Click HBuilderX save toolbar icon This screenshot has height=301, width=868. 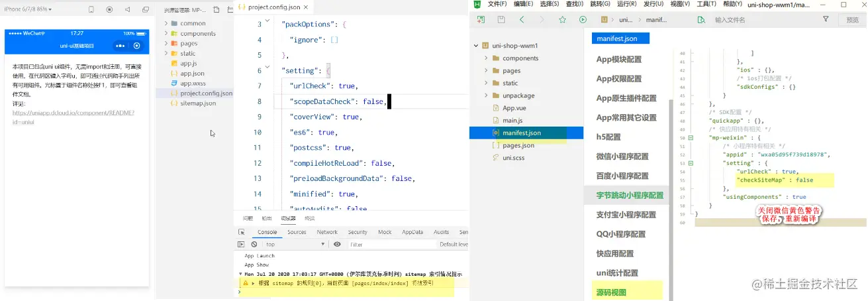(x=501, y=20)
